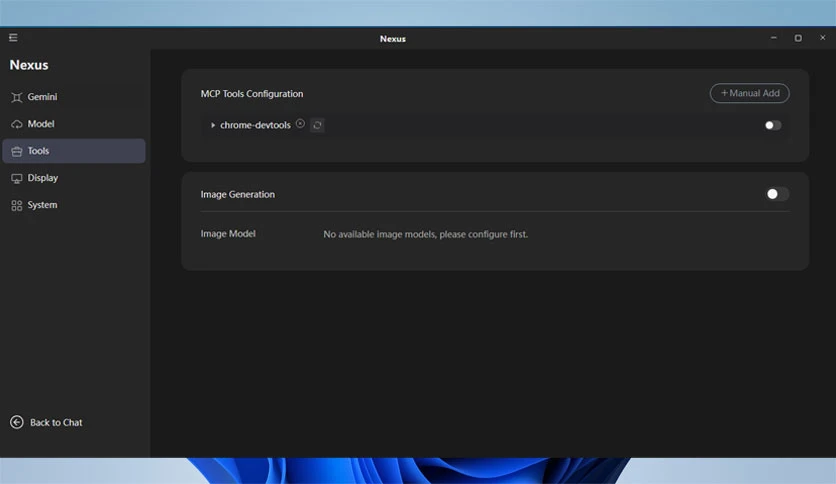Click the System grid icon
Image resolution: width=836 pixels, height=484 pixels.
coord(17,205)
